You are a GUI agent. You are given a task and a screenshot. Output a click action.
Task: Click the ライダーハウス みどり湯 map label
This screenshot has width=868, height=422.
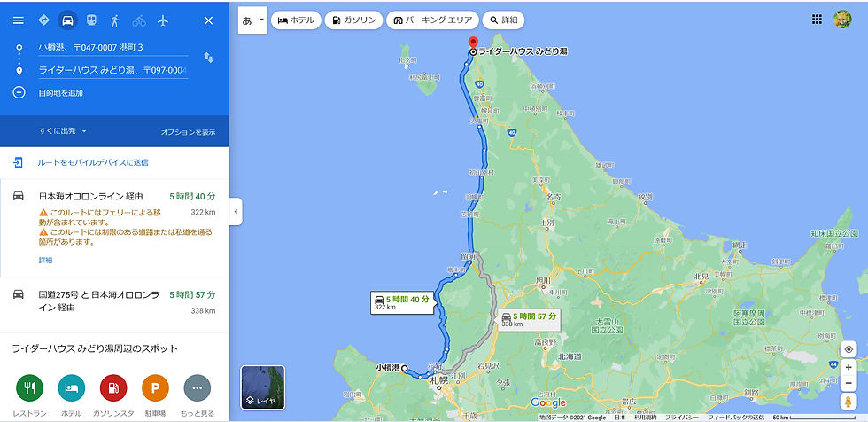(523, 51)
